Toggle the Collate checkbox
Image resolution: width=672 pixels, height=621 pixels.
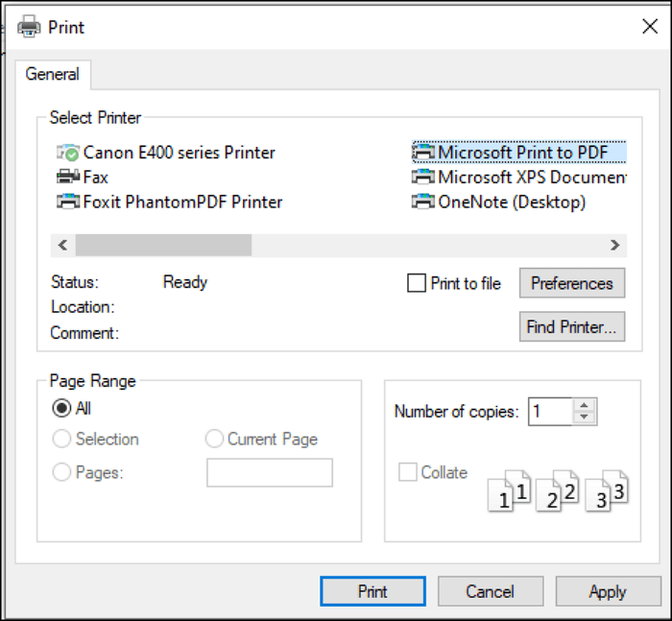[x=408, y=472]
